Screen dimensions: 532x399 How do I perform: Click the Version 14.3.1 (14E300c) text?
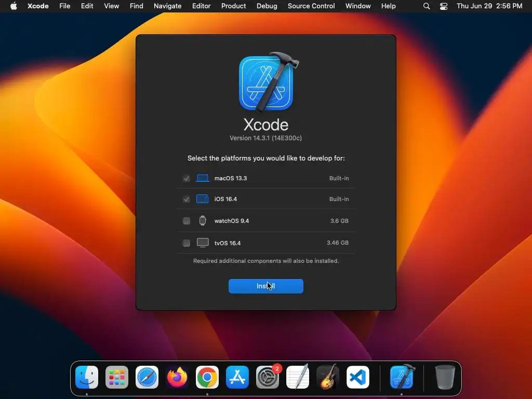pos(265,138)
